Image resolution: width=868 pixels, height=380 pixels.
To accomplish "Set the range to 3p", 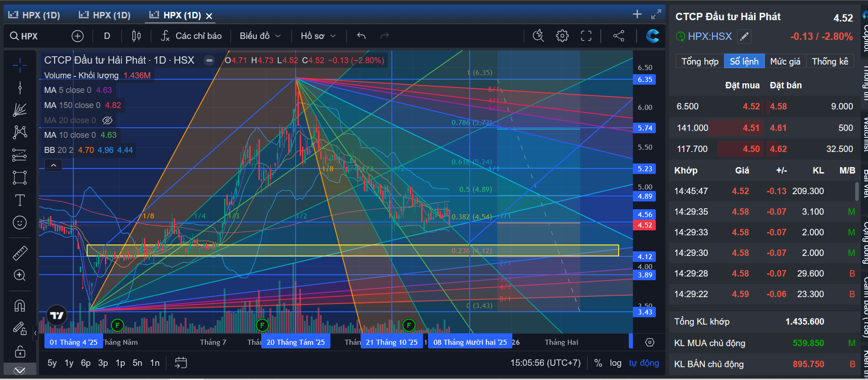I will (103, 363).
